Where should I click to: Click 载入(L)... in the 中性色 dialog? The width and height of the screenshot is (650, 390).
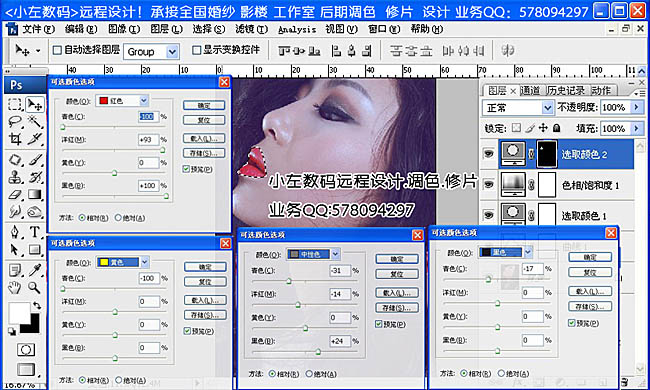click(x=397, y=293)
